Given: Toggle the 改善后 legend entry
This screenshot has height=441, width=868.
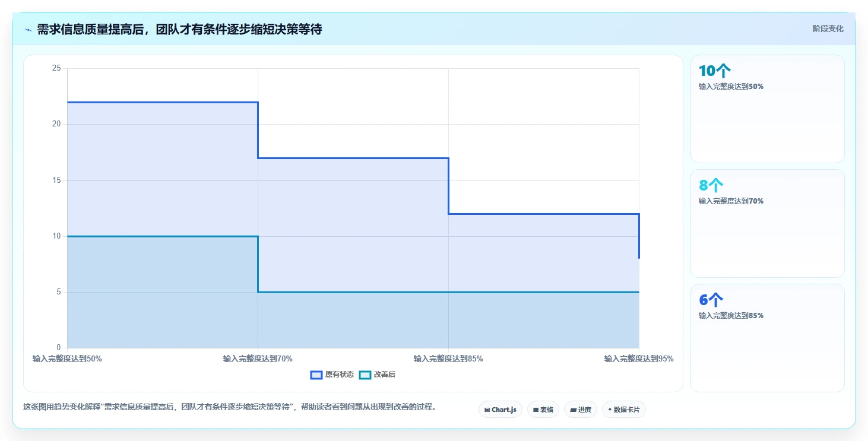Looking at the screenshot, I should point(378,375).
